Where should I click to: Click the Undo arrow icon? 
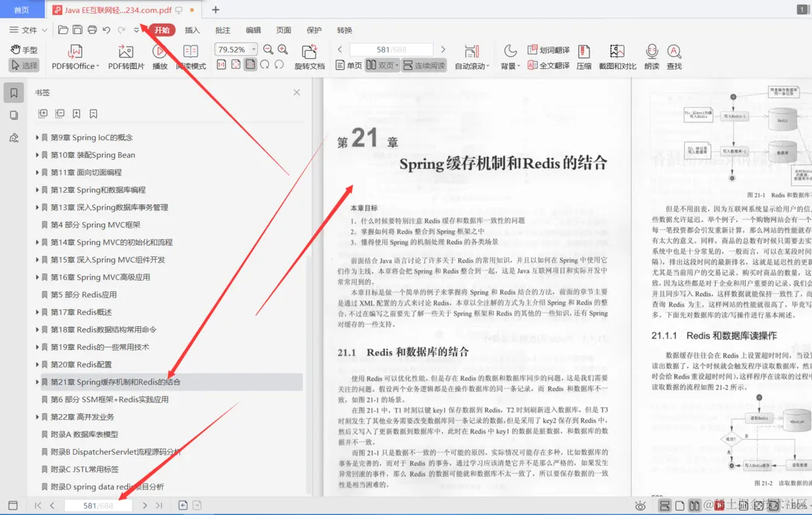[107, 30]
